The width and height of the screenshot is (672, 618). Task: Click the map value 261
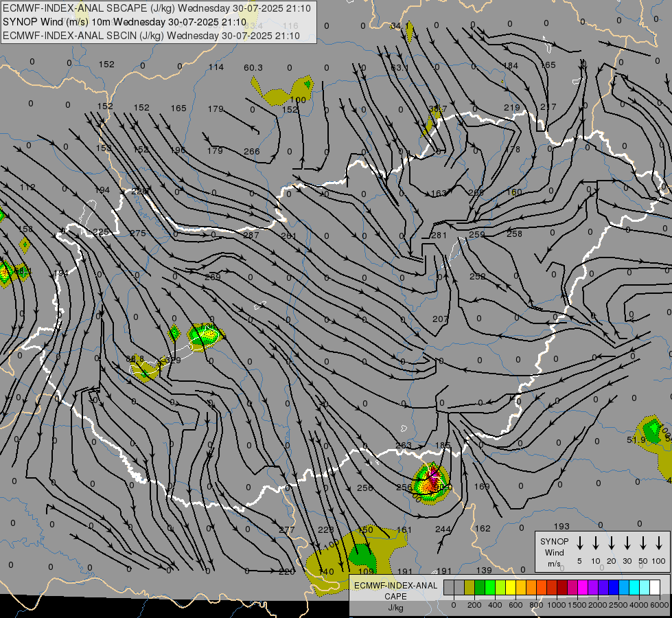coord(289,236)
